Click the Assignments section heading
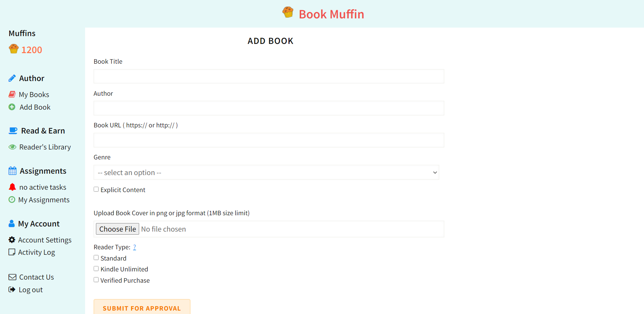This screenshot has height=314, width=644. (x=43, y=171)
